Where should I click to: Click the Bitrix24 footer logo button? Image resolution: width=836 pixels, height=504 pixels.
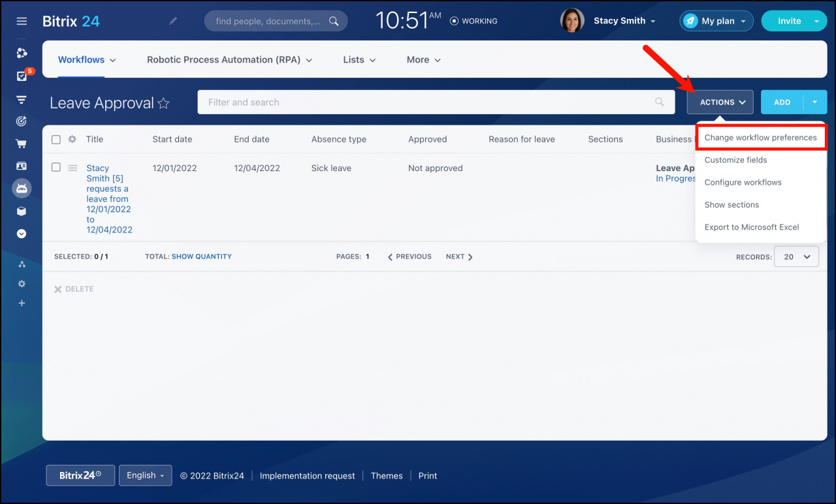pyautogui.click(x=80, y=475)
